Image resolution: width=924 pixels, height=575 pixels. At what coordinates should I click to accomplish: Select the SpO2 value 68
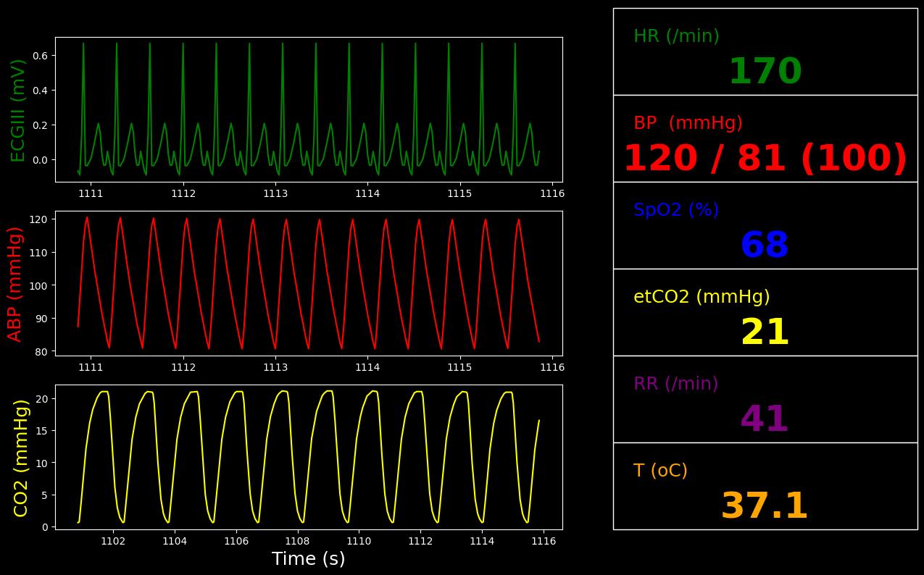(x=765, y=246)
